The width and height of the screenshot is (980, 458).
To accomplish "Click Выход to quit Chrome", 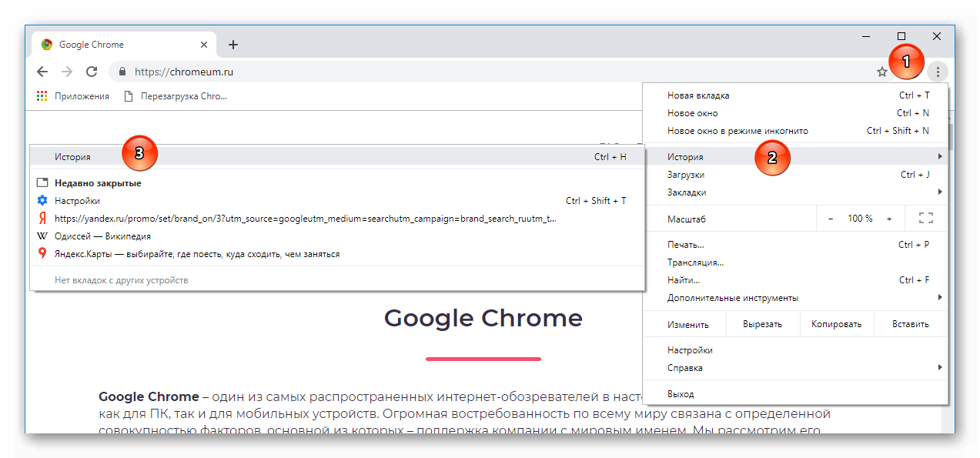I will click(x=795, y=394).
